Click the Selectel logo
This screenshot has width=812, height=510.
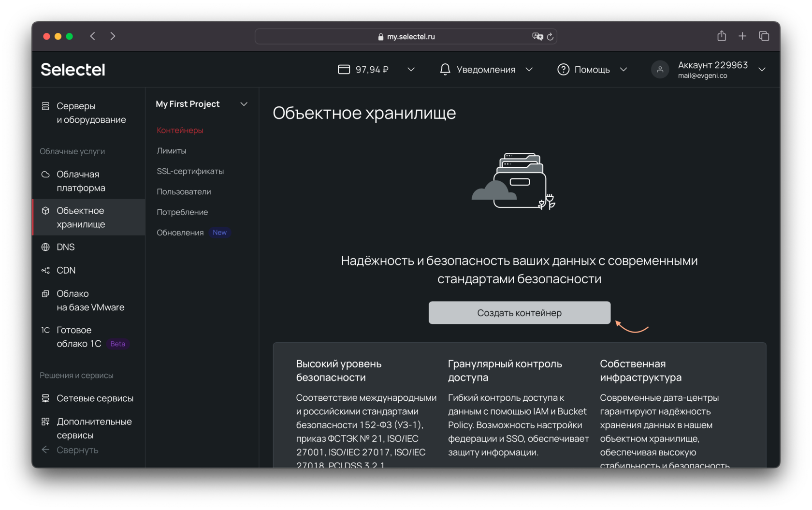72,70
